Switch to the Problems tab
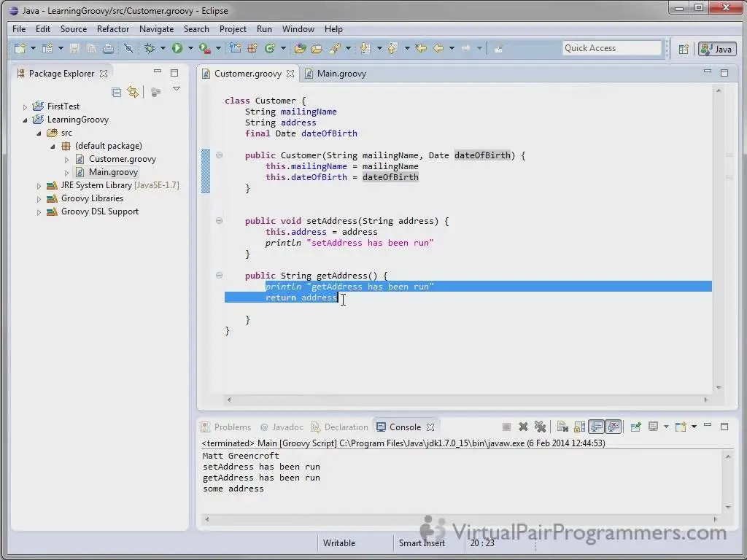 point(227,427)
